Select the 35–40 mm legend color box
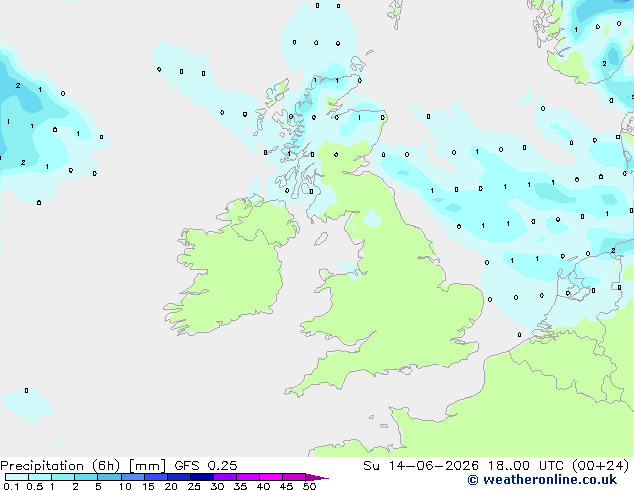 (247, 477)
